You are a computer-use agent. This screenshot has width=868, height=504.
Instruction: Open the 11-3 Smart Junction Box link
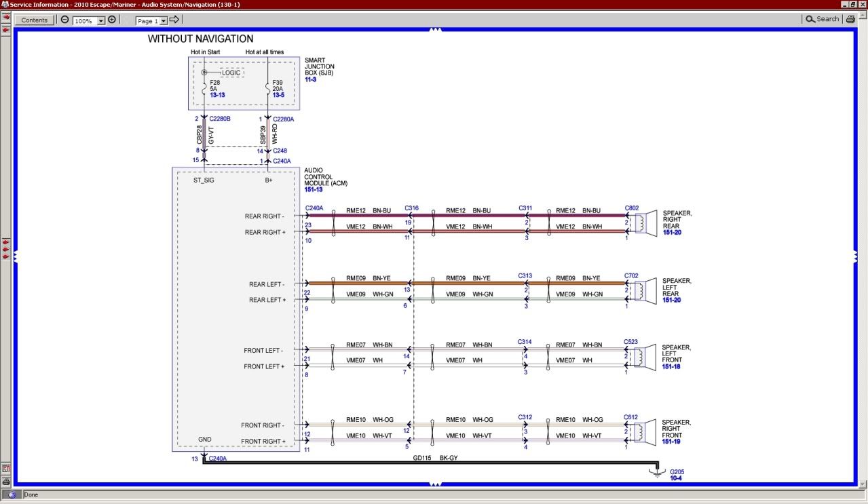coord(310,80)
